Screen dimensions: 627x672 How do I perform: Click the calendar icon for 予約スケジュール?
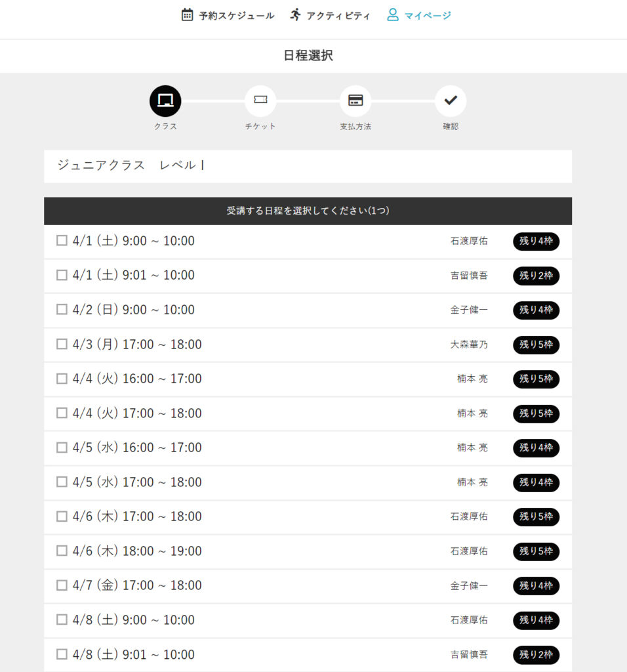187,15
